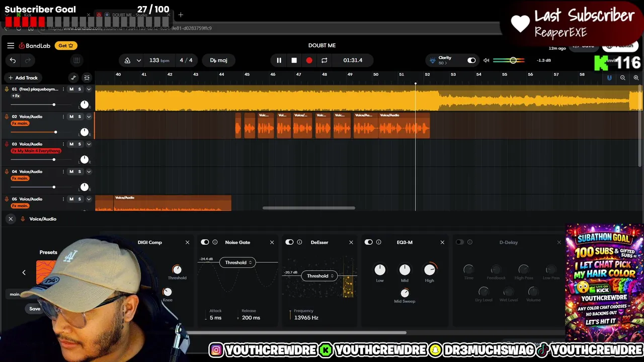Click the metronome icon
644x362 pixels.
tap(127, 60)
